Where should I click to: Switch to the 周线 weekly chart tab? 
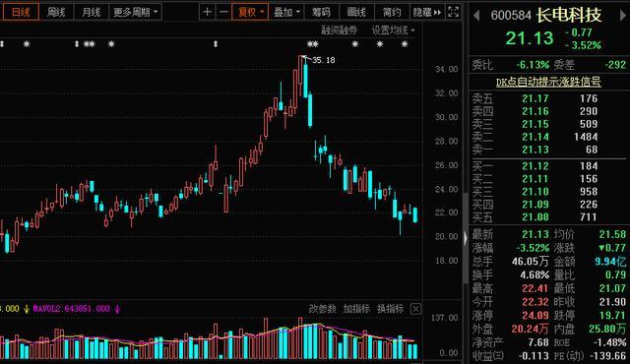(x=56, y=12)
